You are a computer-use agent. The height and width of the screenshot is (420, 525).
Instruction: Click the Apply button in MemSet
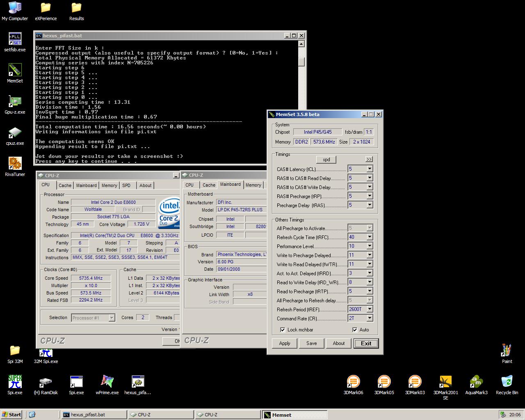pyautogui.click(x=285, y=343)
